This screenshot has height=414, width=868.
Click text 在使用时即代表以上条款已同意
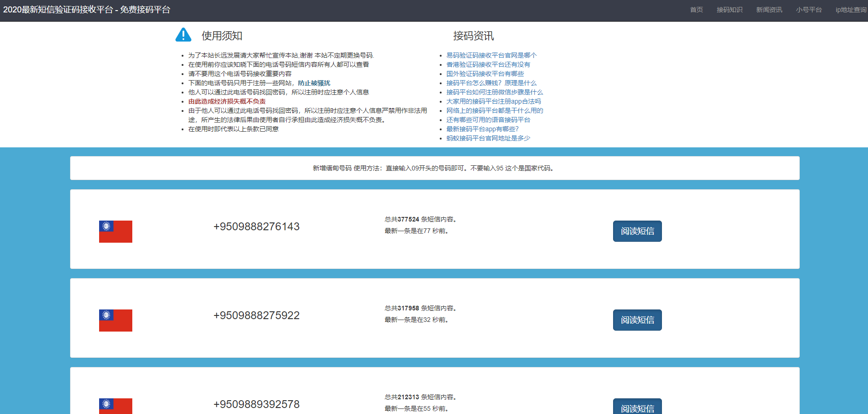point(233,129)
